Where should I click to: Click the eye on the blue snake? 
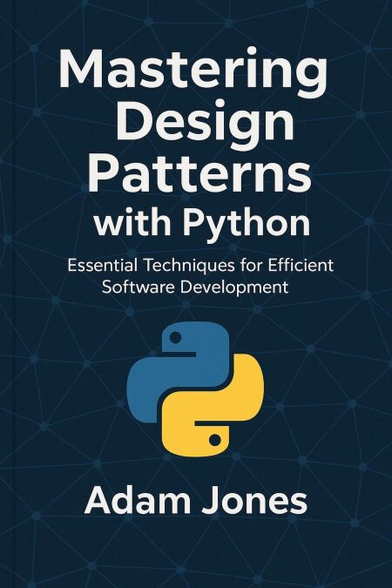pyautogui.click(x=175, y=338)
